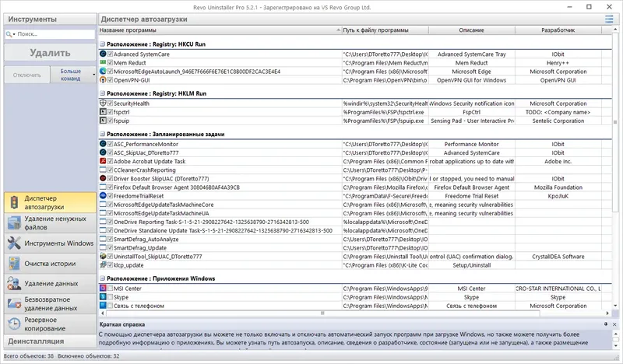Click the MicrosoftEdgeAutoLaunch Edge icon
This screenshot has height=364, width=623.
coord(103,72)
